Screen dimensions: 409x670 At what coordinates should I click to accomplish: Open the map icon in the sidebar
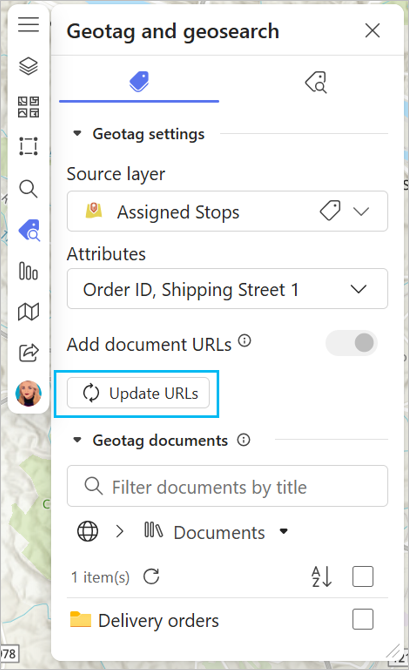point(28,312)
